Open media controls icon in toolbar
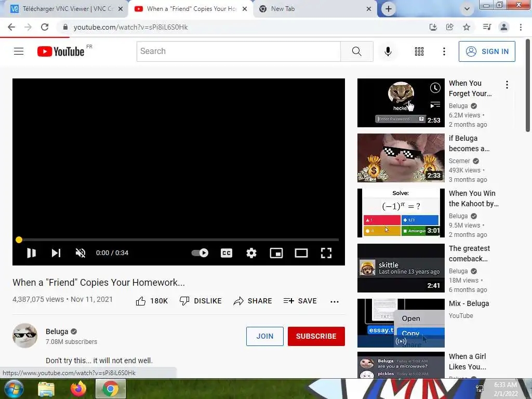The width and height of the screenshot is (532, 399). [487, 27]
